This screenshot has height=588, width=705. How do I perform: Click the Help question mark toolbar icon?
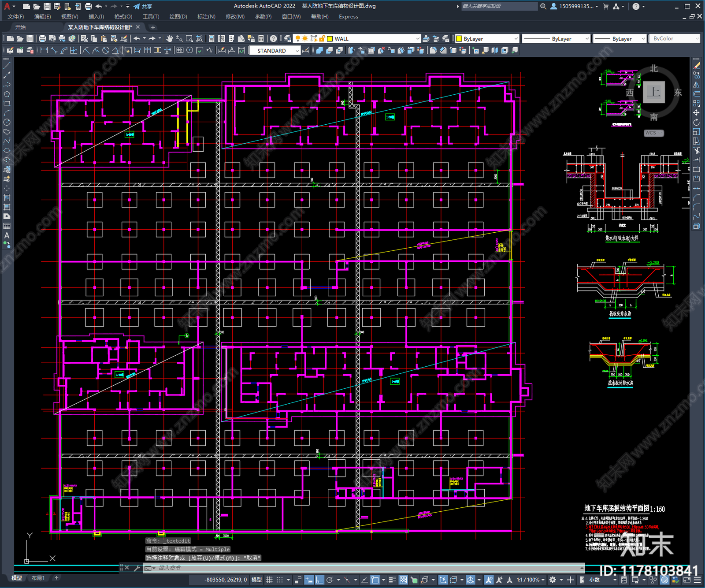(273, 39)
